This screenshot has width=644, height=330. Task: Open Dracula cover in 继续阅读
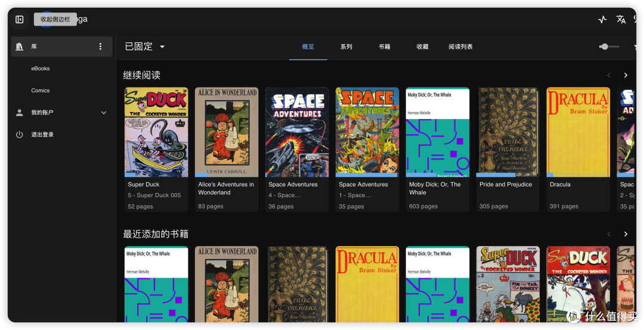[578, 132]
